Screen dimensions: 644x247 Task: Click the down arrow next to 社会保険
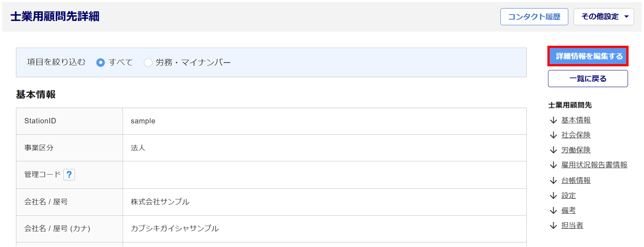(554, 135)
